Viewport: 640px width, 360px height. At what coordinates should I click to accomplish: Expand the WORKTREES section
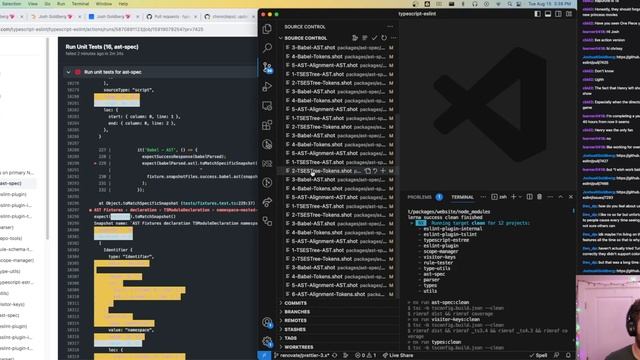click(x=299, y=347)
